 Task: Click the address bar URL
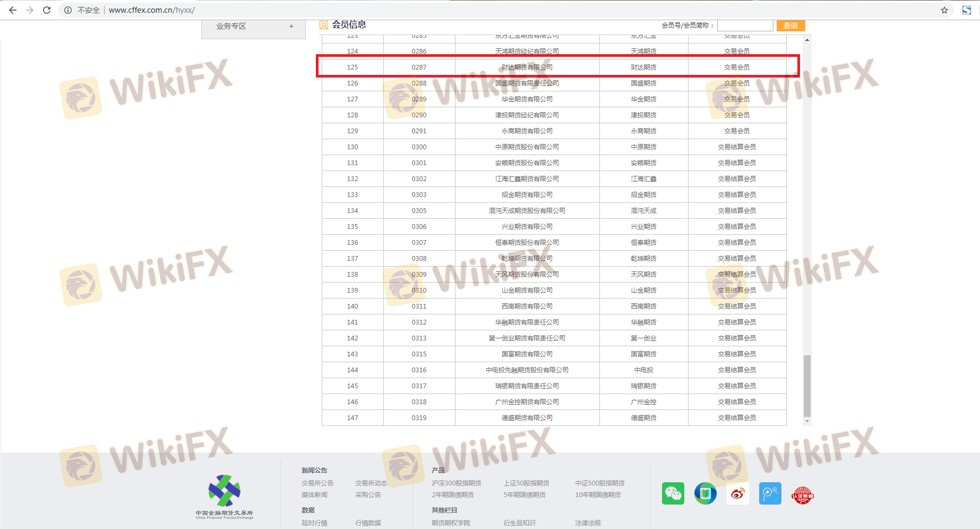(151, 10)
